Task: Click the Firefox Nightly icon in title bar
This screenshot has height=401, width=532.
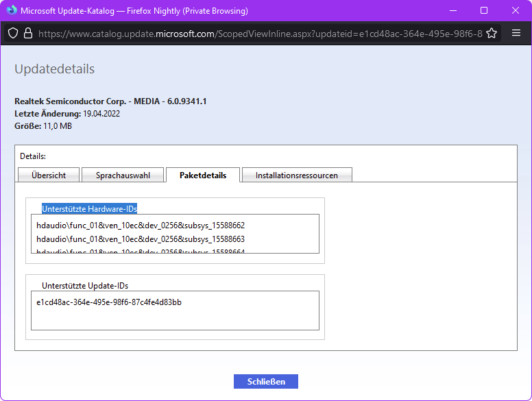Action: [x=11, y=10]
